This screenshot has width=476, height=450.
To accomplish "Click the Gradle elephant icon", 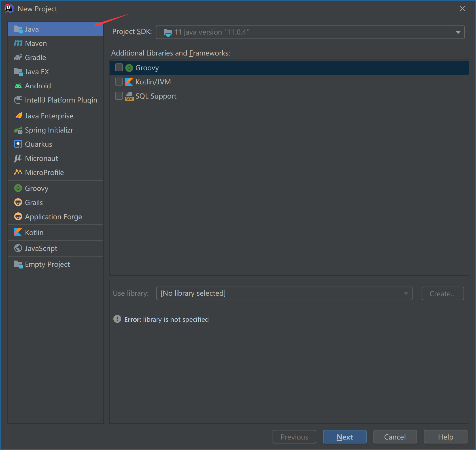I will [18, 57].
